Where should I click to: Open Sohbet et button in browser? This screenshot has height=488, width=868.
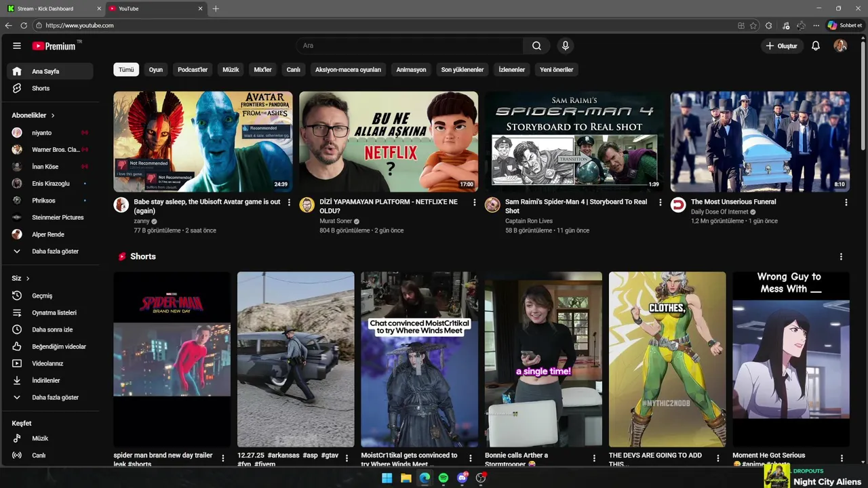(x=845, y=25)
